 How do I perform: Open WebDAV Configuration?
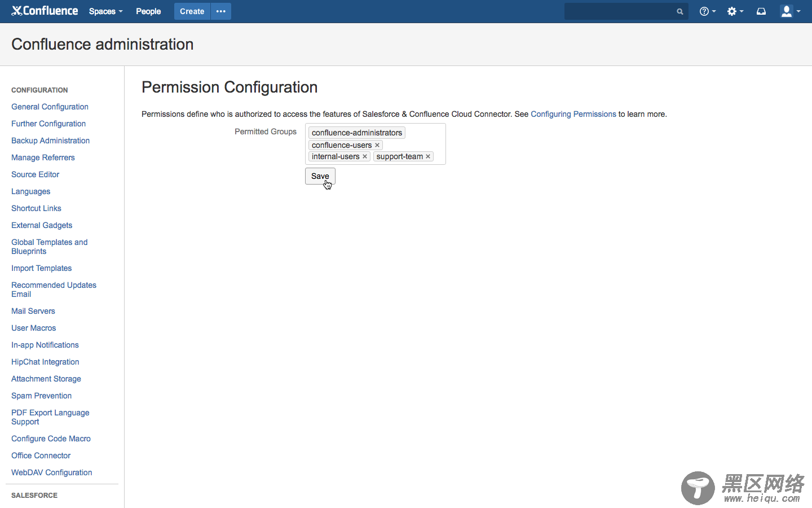(51, 472)
